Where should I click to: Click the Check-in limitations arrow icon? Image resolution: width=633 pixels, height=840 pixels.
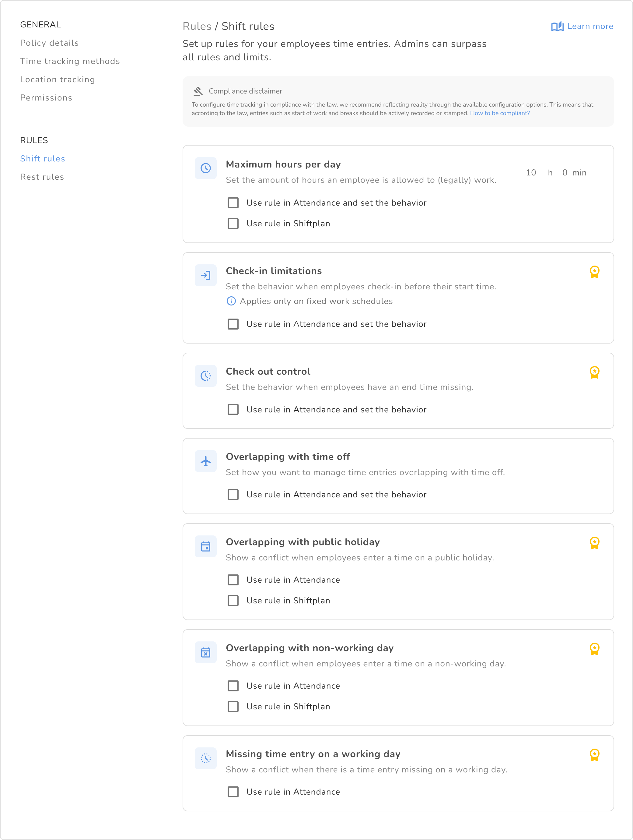pyautogui.click(x=206, y=275)
